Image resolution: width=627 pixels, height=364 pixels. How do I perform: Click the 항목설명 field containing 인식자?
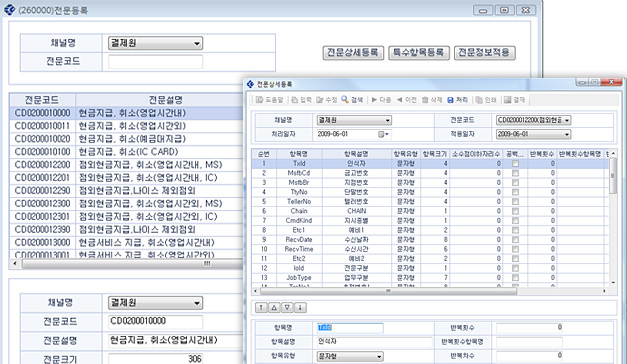pos(374,342)
